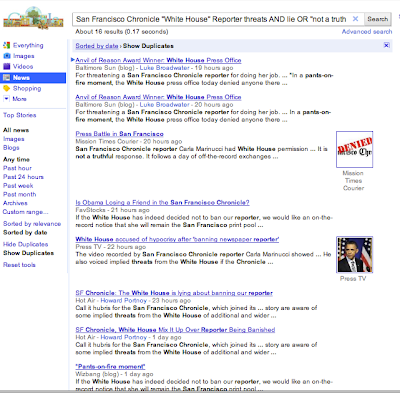Open Anvil of Reason result from 20 hours ago

(158, 97)
